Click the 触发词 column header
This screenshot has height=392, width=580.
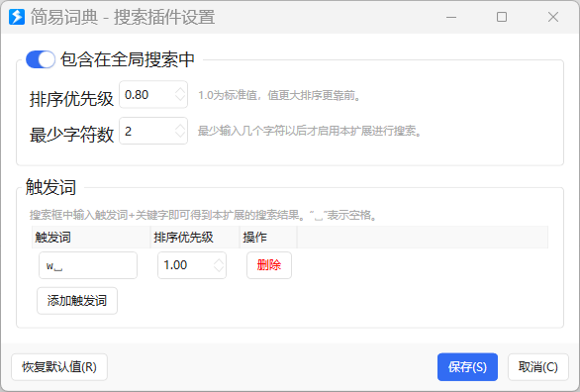point(91,238)
